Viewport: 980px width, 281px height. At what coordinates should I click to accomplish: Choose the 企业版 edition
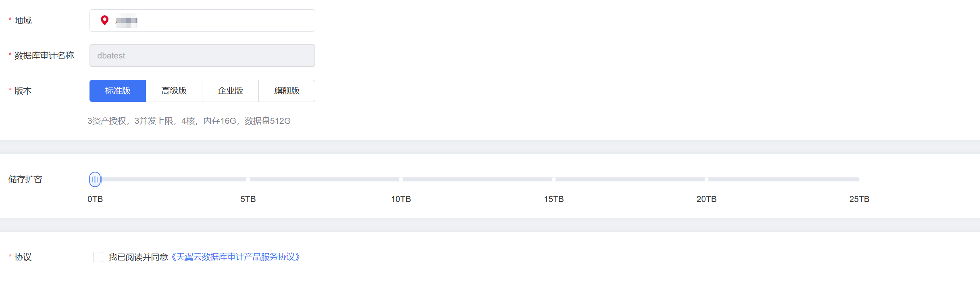pos(231,91)
